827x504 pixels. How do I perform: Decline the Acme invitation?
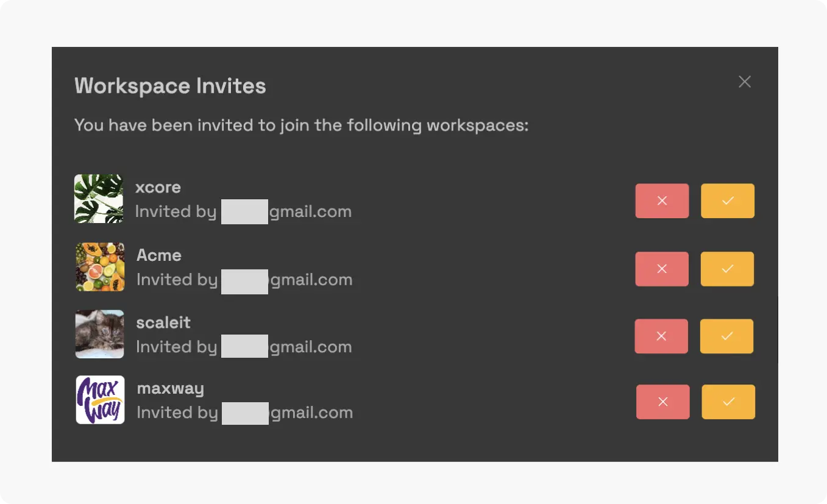pos(662,269)
